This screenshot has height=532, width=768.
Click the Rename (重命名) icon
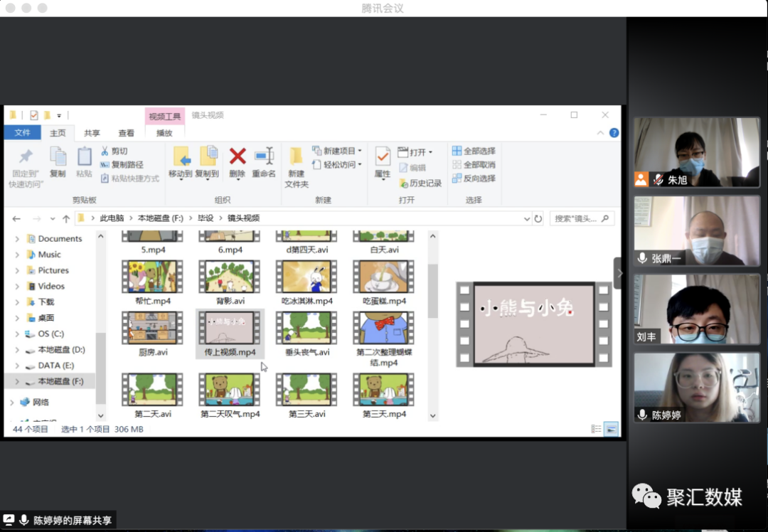click(x=264, y=157)
